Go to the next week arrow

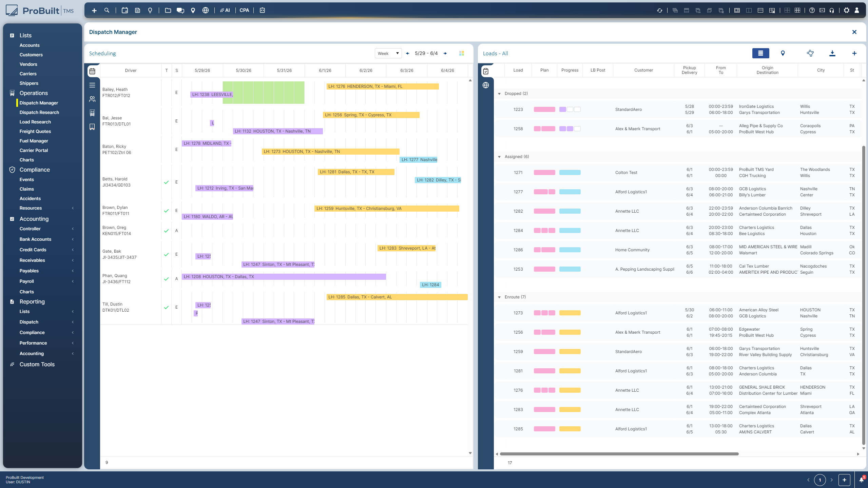[445, 53]
